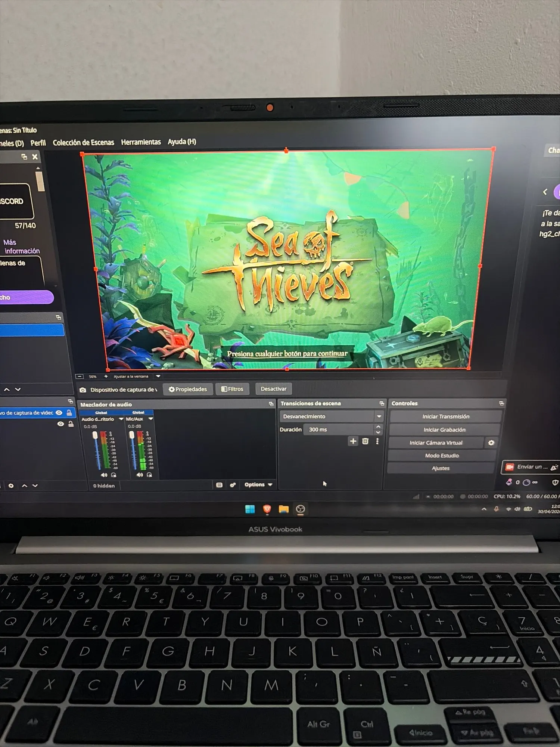Open advanced audio properties gears icon
The height and width of the screenshot is (747, 560).
[233, 485]
